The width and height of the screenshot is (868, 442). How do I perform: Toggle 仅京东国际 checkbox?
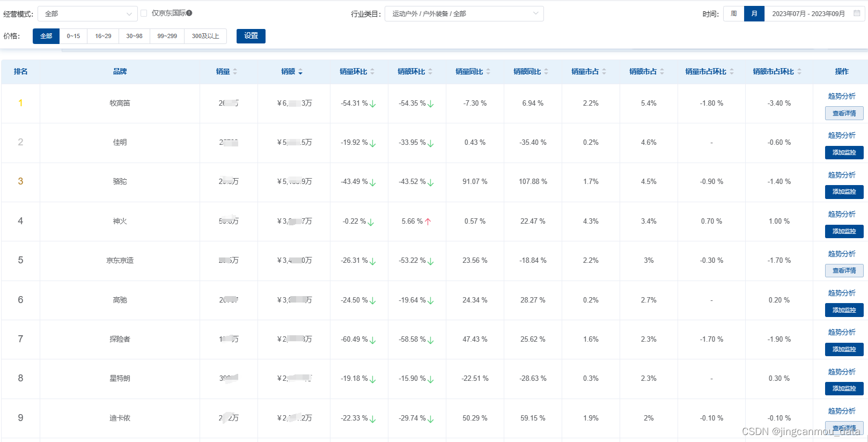coord(144,13)
